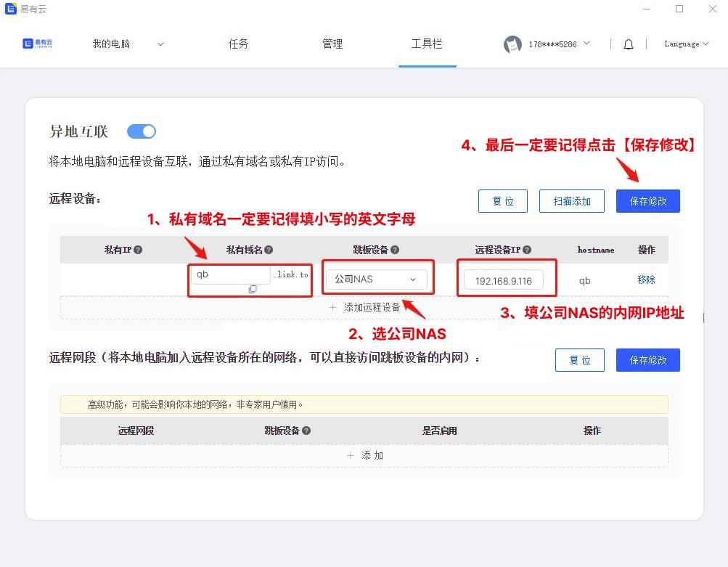The height and width of the screenshot is (567, 728).
Task: Click the remote device IP input field
Action: tap(503, 280)
